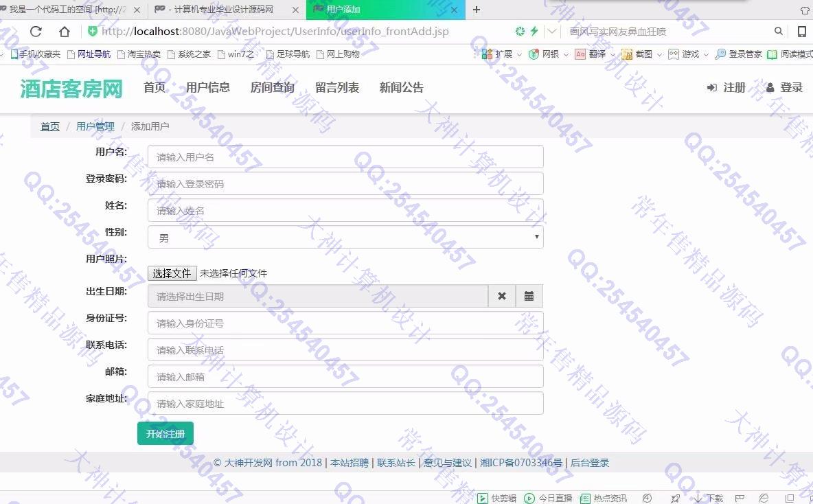Click the 出生日期 date field
The width and height of the screenshot is (813, 504).
(x=318, y=296)
